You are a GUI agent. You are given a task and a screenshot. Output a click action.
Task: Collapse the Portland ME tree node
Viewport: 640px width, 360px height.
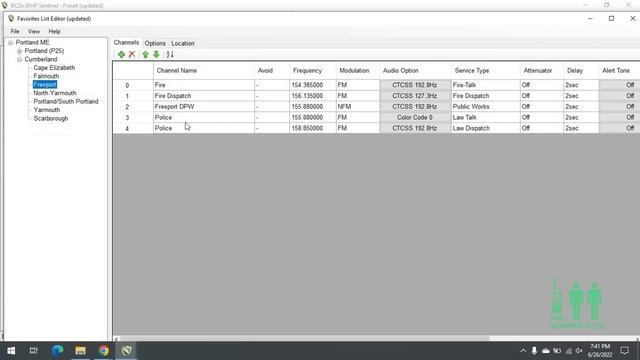point(11,42)
